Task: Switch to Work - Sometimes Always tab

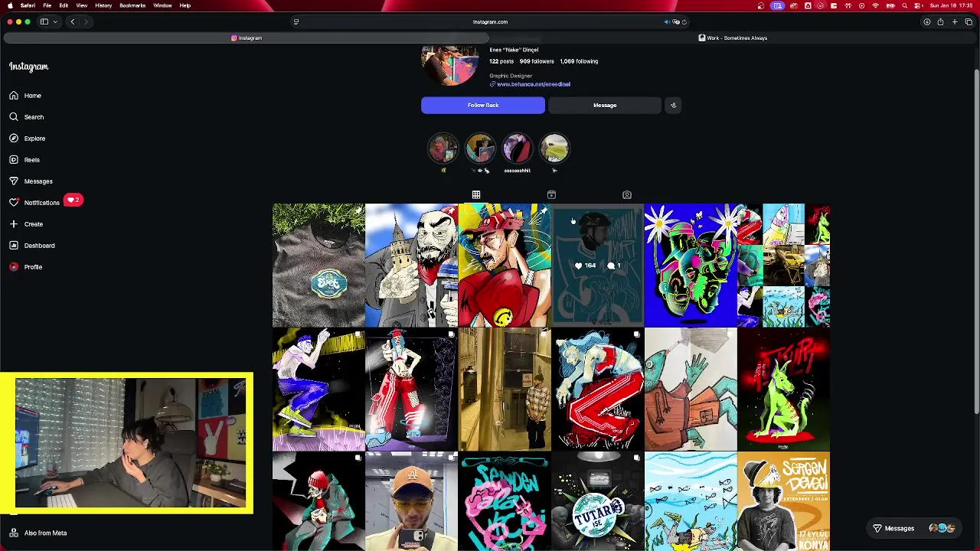Action: pos(733,37)
